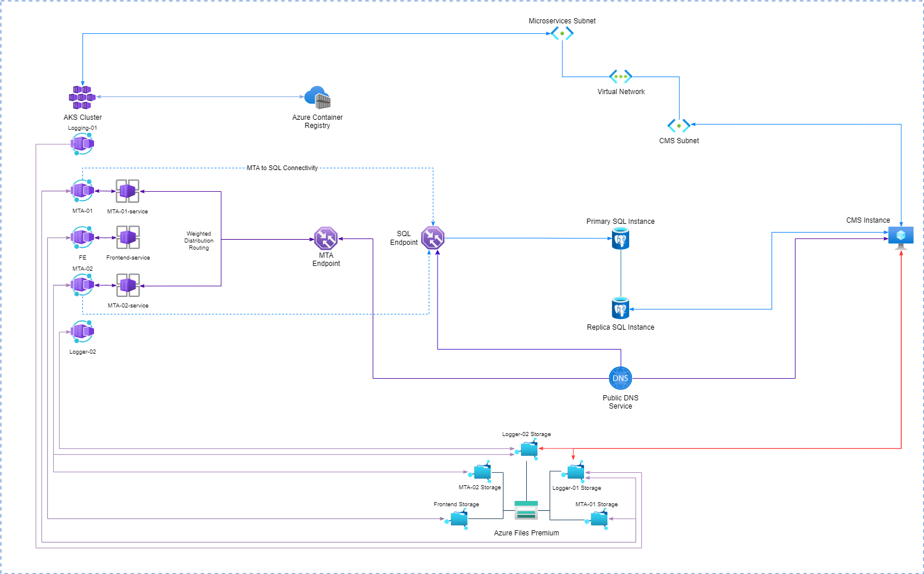Click the 'Microservices Subnet' text label
This screenshot has height=574, width=924.
(562, 21)
